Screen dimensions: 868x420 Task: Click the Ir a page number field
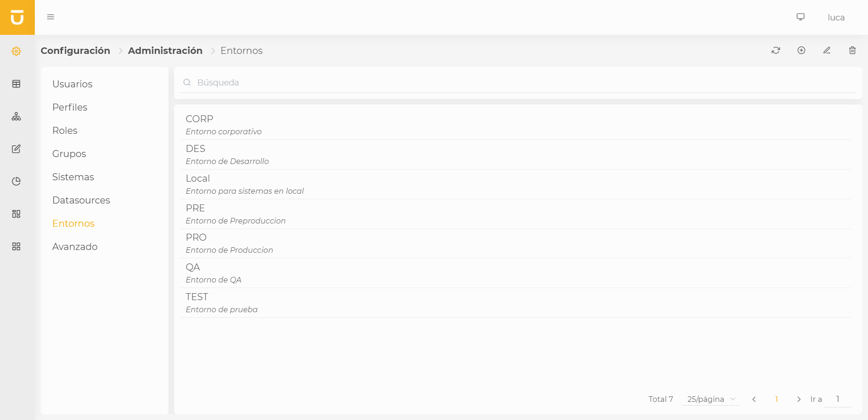point(838,399)
